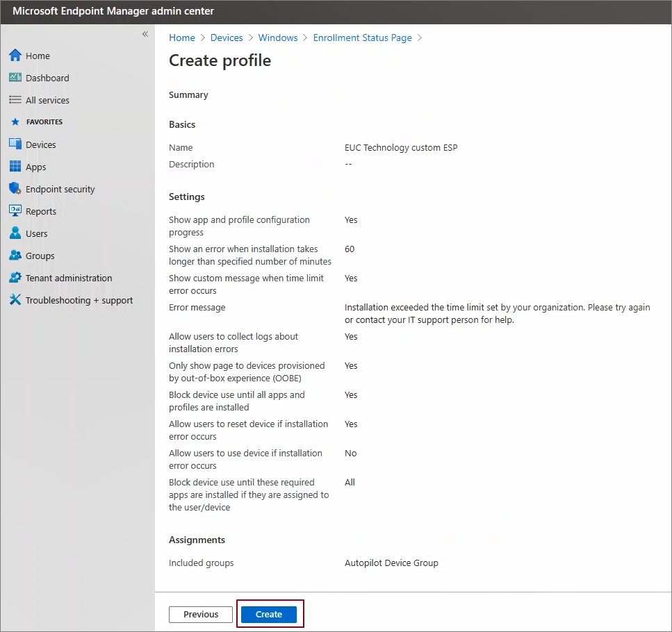Click the 'Assignments' section heading
672x632 pixels.
(197, 540)
